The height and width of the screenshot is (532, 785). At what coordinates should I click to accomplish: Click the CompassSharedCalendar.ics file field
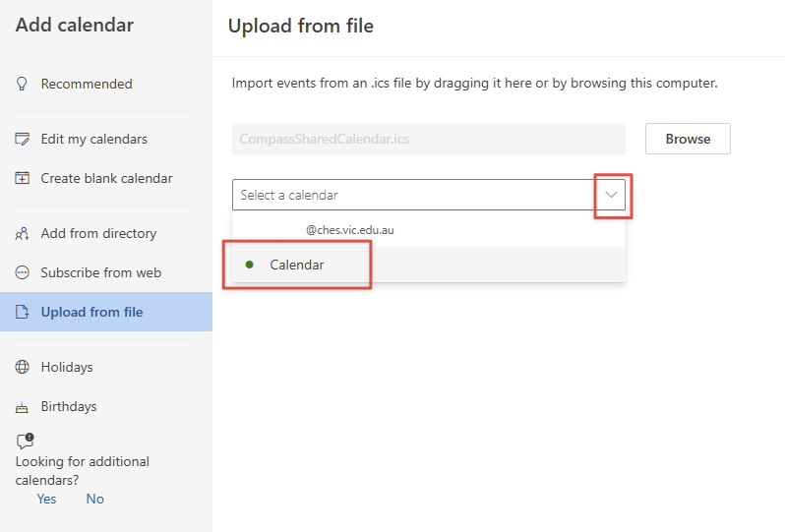point(428,140)
